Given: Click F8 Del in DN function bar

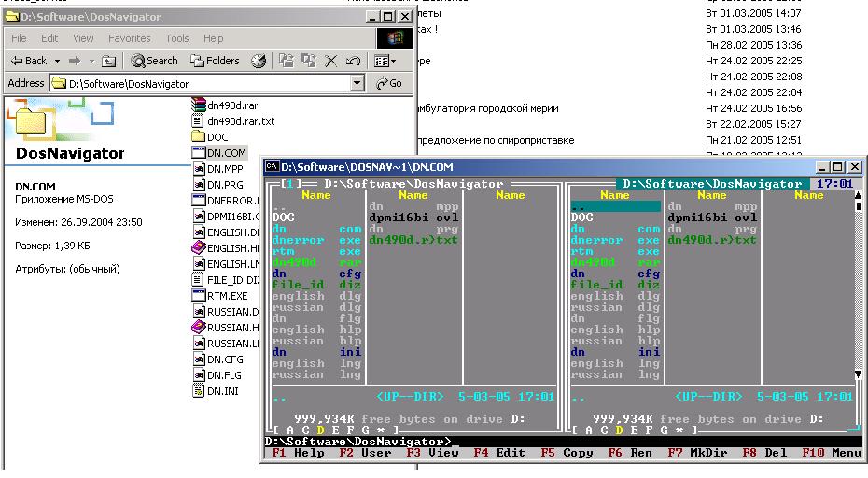Looking at the screenshot, I should click(764, 453).
